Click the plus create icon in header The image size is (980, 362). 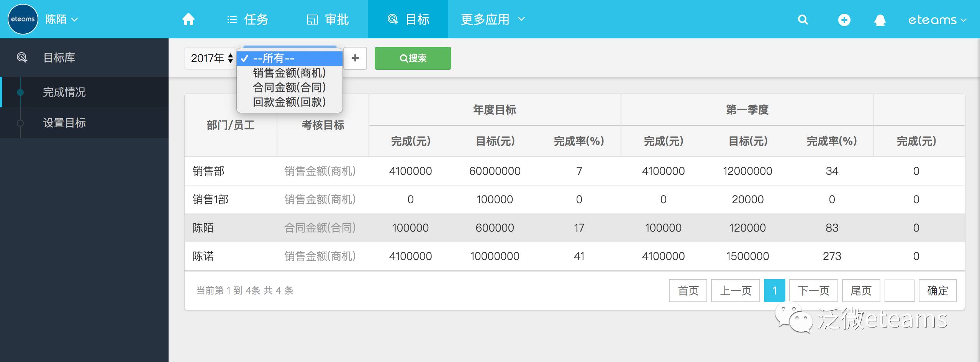click(x=844, y=20)
